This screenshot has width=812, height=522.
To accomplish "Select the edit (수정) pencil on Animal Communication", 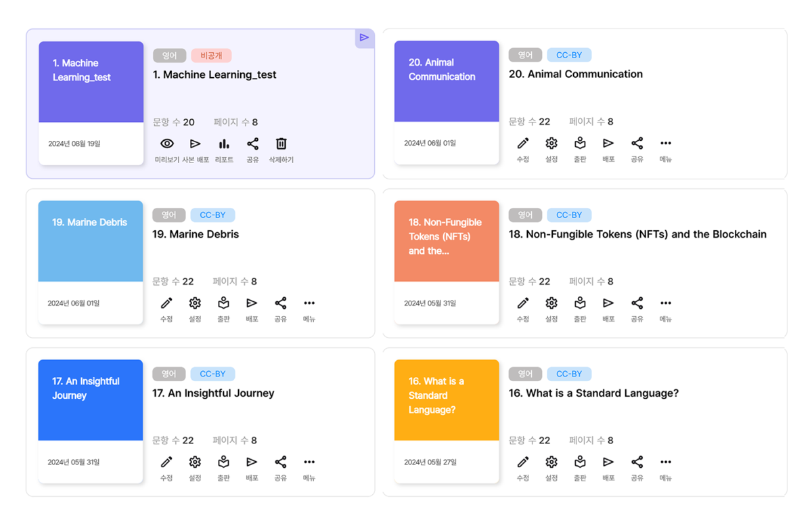I will [522, 144].
